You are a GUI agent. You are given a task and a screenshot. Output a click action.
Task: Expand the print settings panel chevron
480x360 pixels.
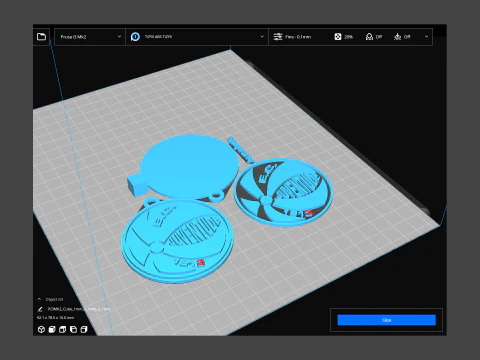(426, 37)
